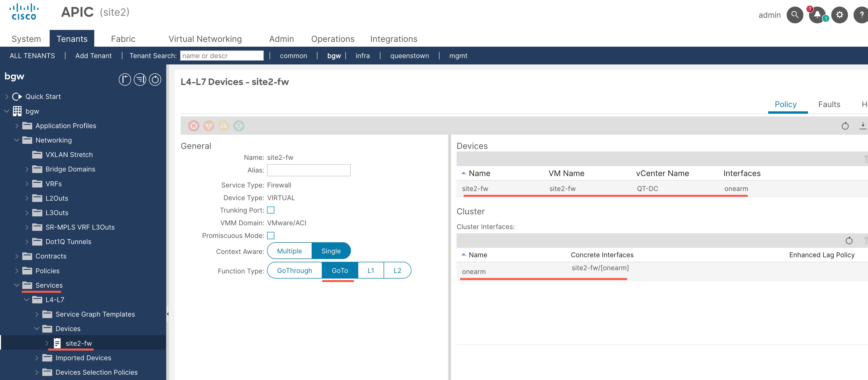Set Context Aware to Single

pos(331,251)
